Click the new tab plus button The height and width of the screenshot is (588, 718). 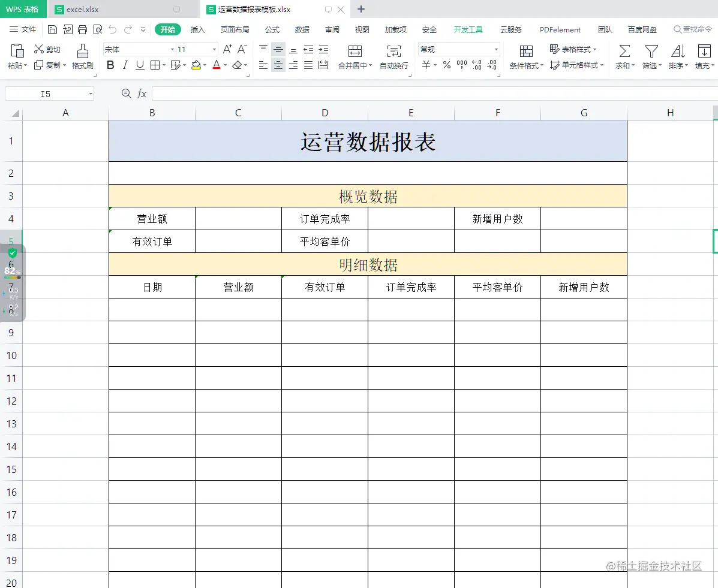361,9
